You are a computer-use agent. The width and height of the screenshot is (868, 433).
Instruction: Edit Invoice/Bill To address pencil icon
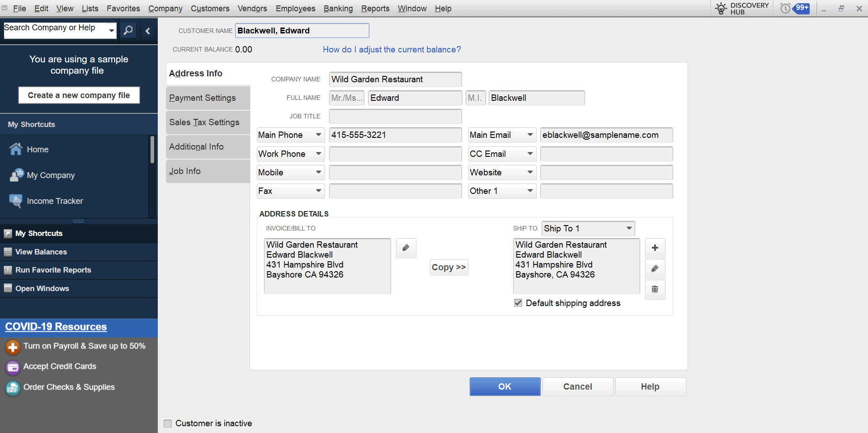pos(406,248)
